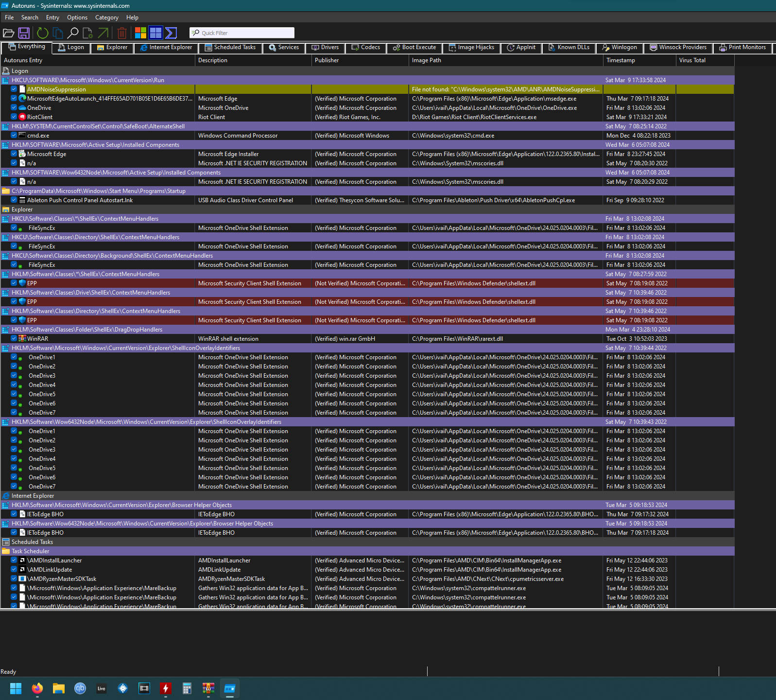This screenshot has height=700, width=776.
Task: Switch to the Winlogon tab
Action: click(x=619, y=48)
